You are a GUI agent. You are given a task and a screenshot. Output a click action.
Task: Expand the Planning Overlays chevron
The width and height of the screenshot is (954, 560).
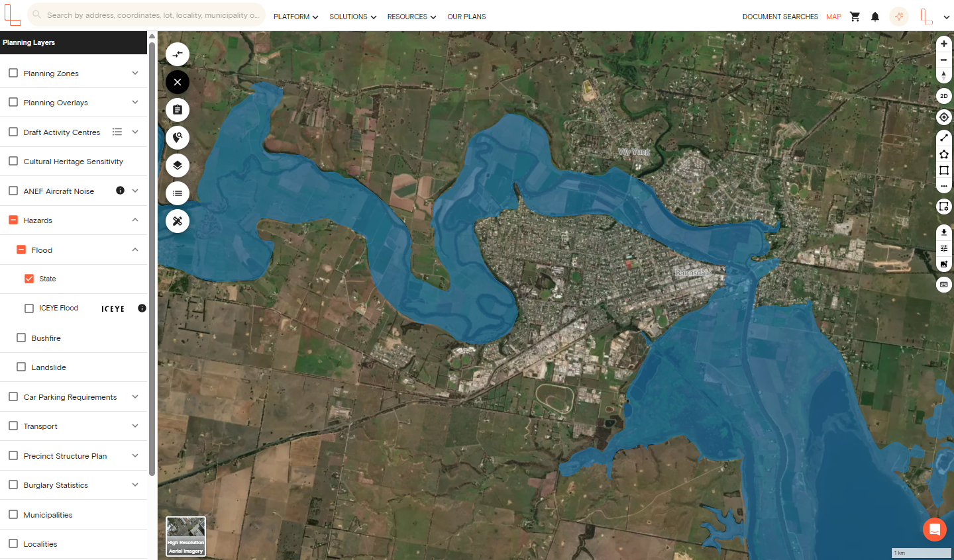click(135, 102)
